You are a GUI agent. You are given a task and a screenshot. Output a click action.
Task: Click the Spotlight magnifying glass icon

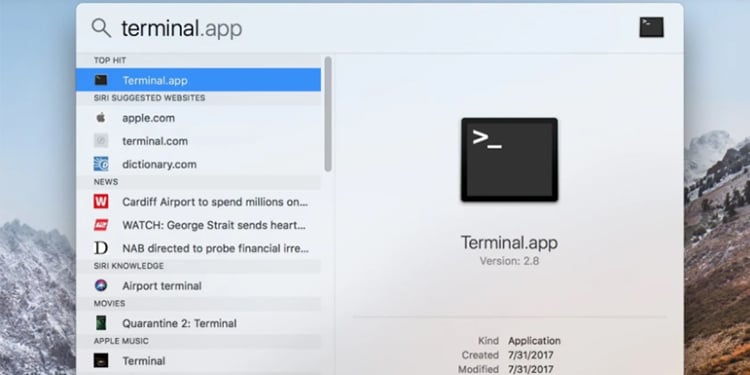tap(101, 28)
